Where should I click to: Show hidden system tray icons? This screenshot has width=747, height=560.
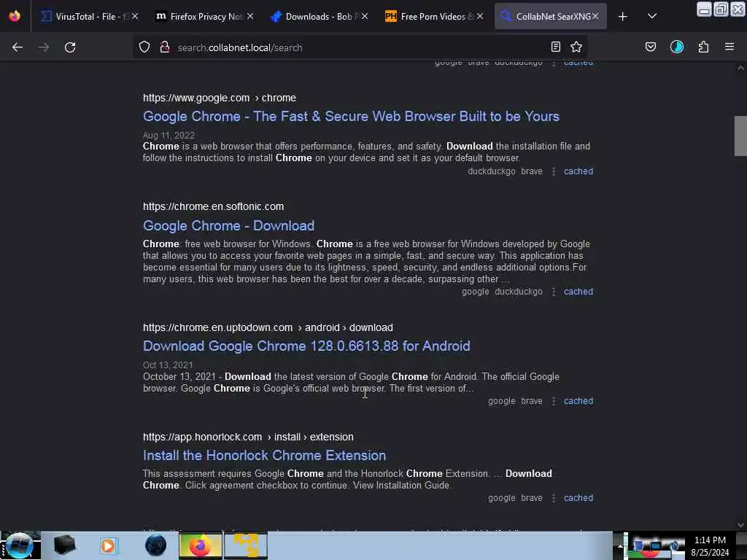(620, 545)
